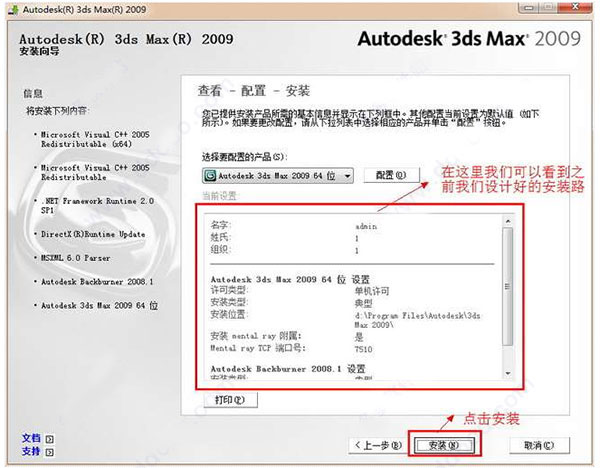Click the maximize window button
Image resolution: width=600 pixels, height=468 pixels.
(x=549, y=7)
